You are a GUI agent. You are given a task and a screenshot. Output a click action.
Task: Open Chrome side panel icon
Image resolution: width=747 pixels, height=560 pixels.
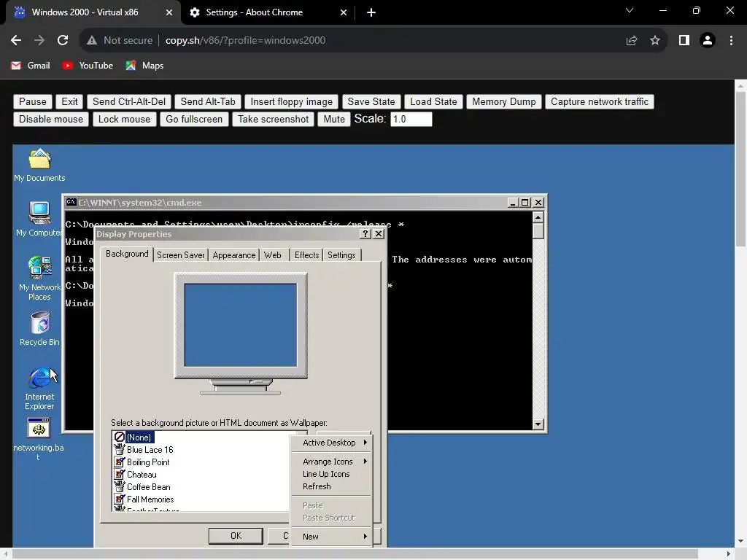(x=684, y=41)
